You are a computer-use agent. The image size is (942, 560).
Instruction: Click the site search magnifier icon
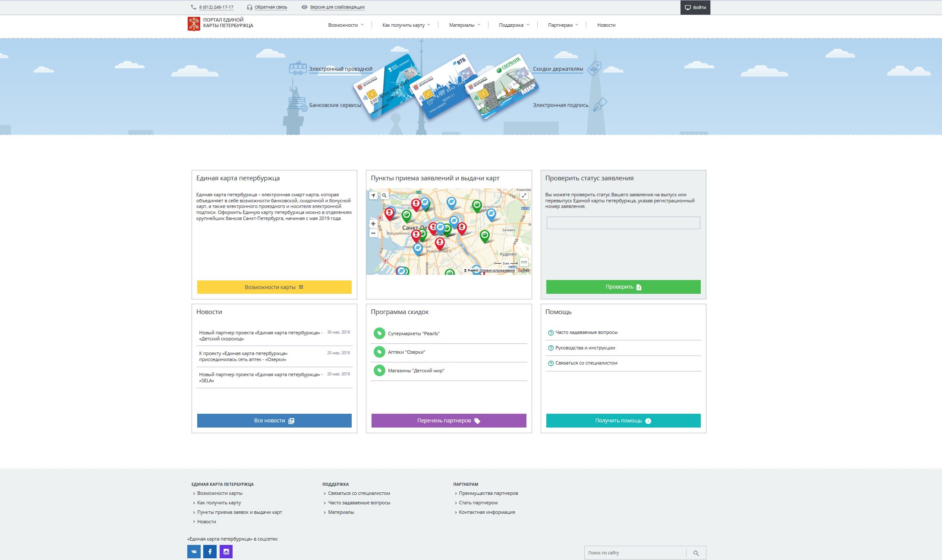pyautogui.click(x=696, y=553)
